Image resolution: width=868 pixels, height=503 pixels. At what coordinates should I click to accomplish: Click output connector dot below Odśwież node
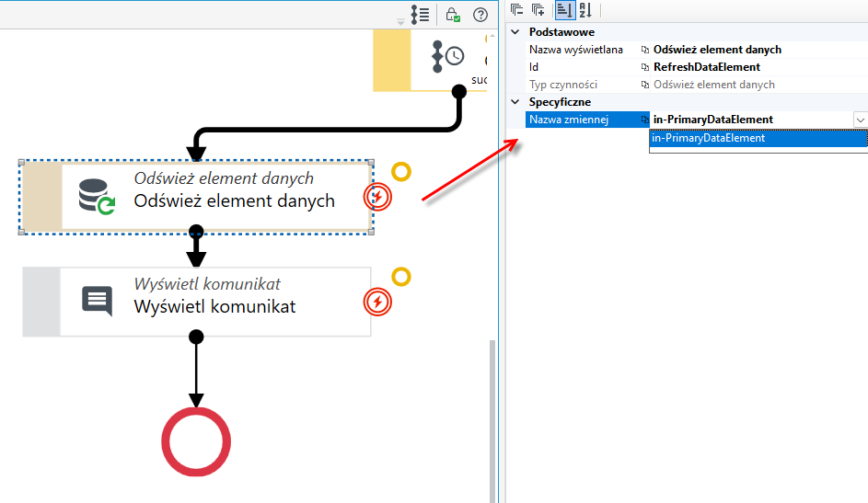tap(196, 232)
